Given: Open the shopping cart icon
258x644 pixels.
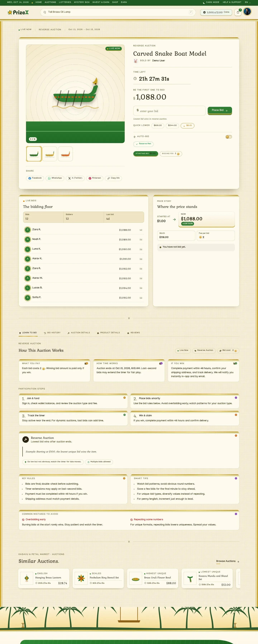Looking at the screenshot, I should 238,12.
